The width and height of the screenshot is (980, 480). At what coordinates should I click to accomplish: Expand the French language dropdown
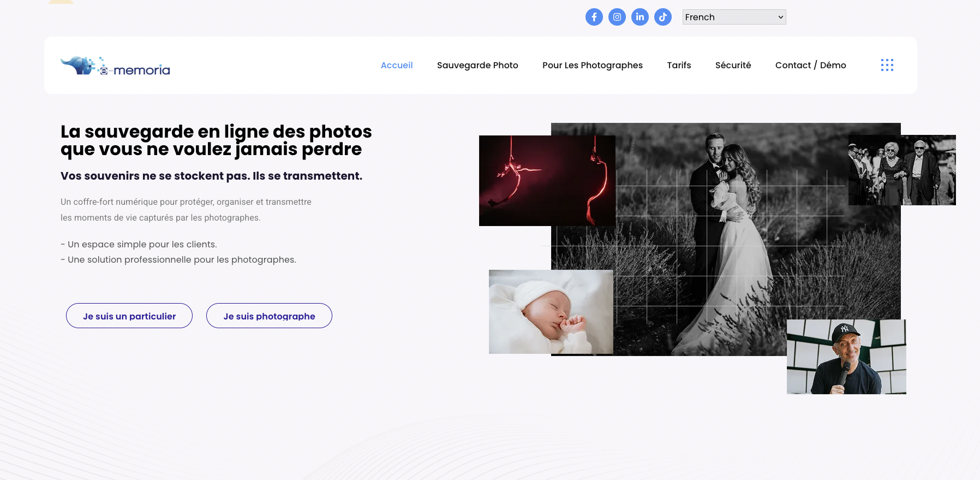tap(734, 17)
